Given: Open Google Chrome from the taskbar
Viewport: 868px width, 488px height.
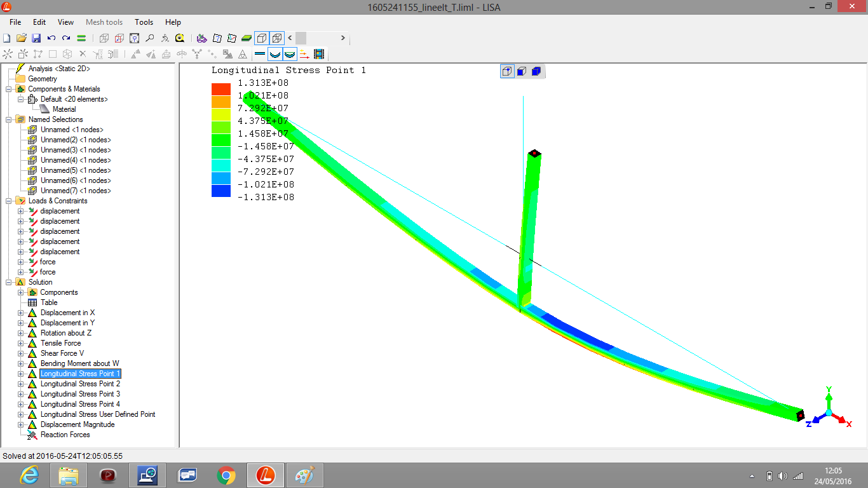Looking at the screenshot, I should pyautogui.click(x=226, y=475).
